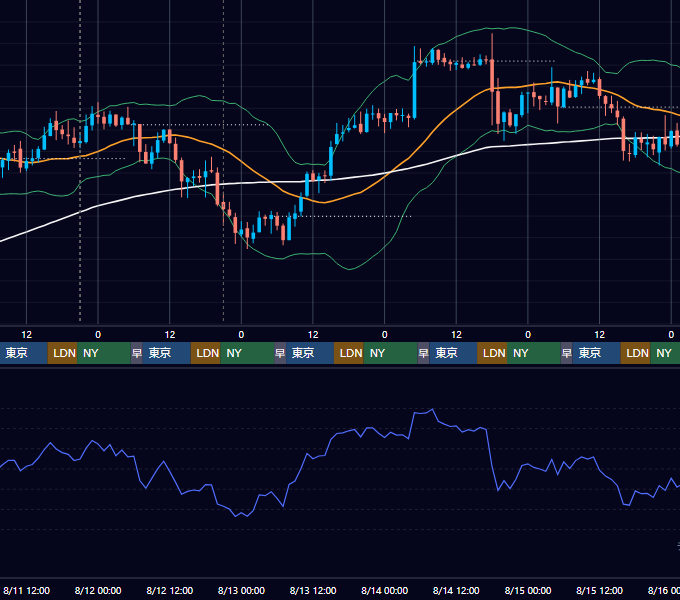Click the 8/13 12:00 date label

click(313, 590)
